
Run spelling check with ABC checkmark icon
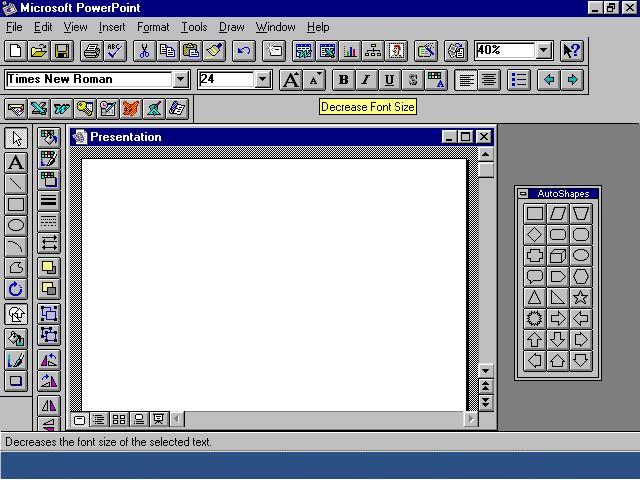click(115, 51)
